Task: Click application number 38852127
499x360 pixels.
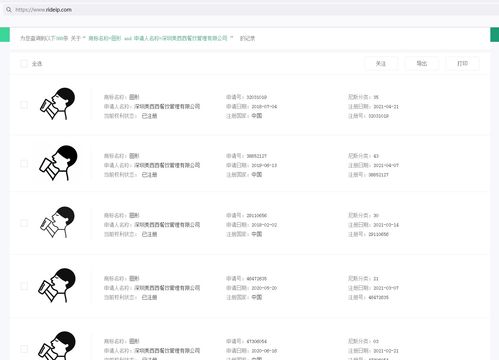Action: [x=256, y=156]
